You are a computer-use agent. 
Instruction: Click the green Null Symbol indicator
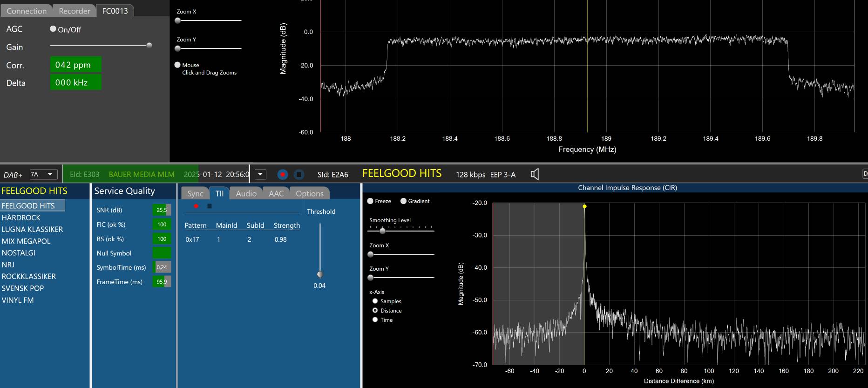(162, 253)
